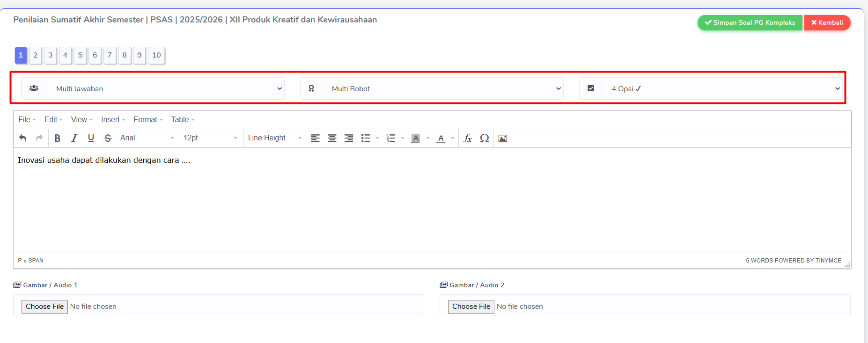Open the special character omega tool
This screenshot has height=343, width=868.
pyautogui.click(x=485, y=138)
